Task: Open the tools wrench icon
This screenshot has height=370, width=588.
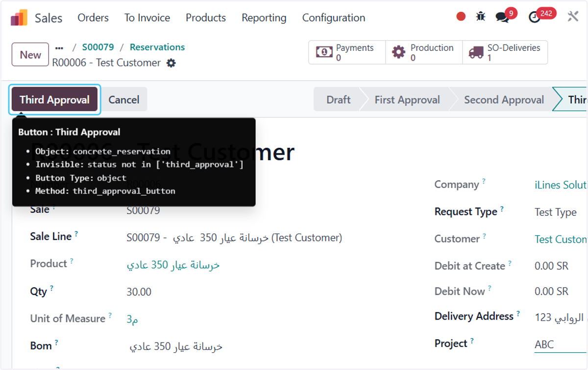Action: click(x=573, y=17)
